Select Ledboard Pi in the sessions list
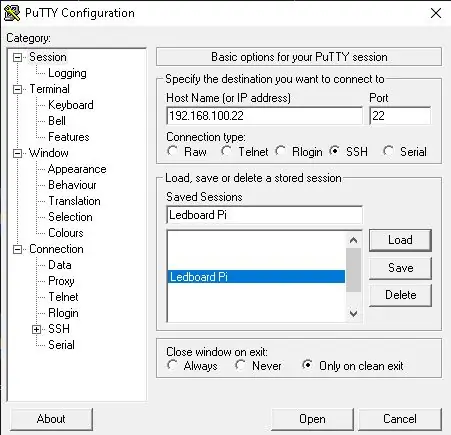Viewport: 451px width, 435px height. coord(256,277)
